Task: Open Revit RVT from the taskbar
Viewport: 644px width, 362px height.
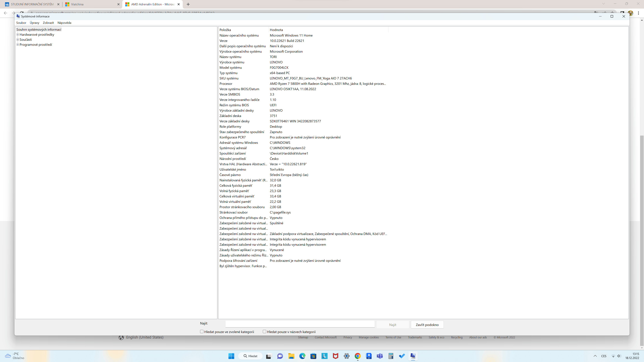Action: (x=369, y=356)
